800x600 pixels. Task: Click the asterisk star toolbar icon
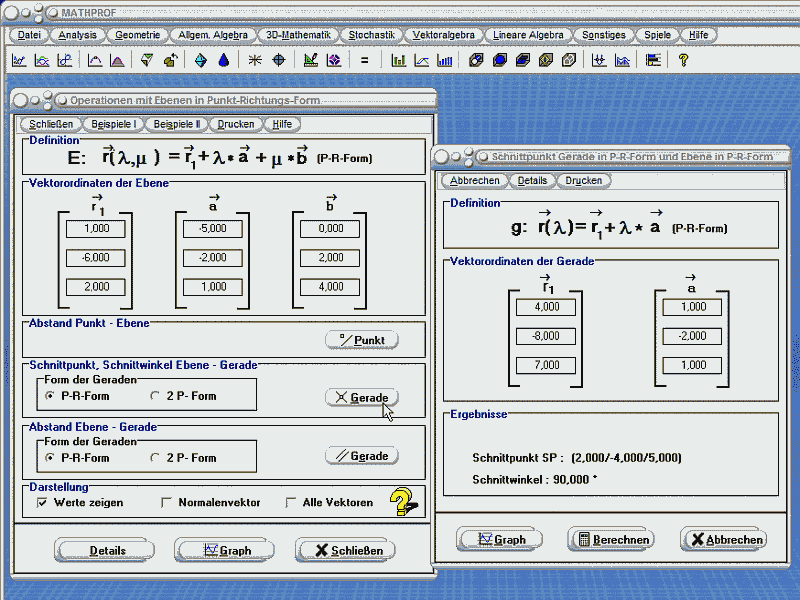[255, 60]
